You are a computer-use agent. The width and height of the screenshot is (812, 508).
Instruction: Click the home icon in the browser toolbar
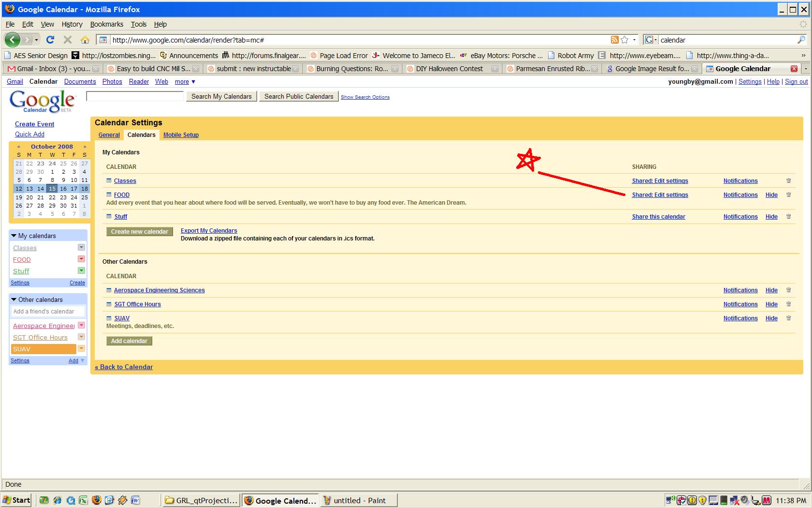click(x=86, y=40)
